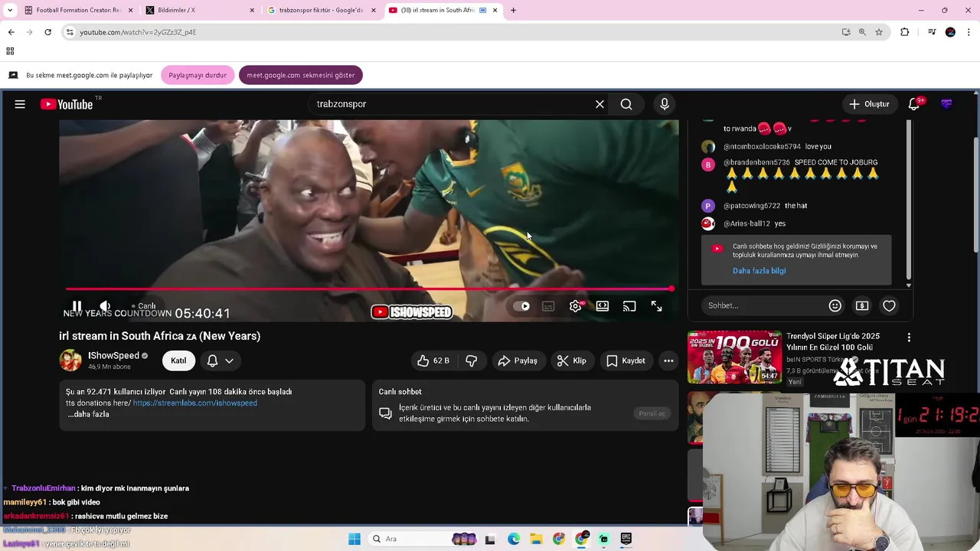Expand the description with ...daha fazla
Screen dimensions: 980x551
pos(88,414)
